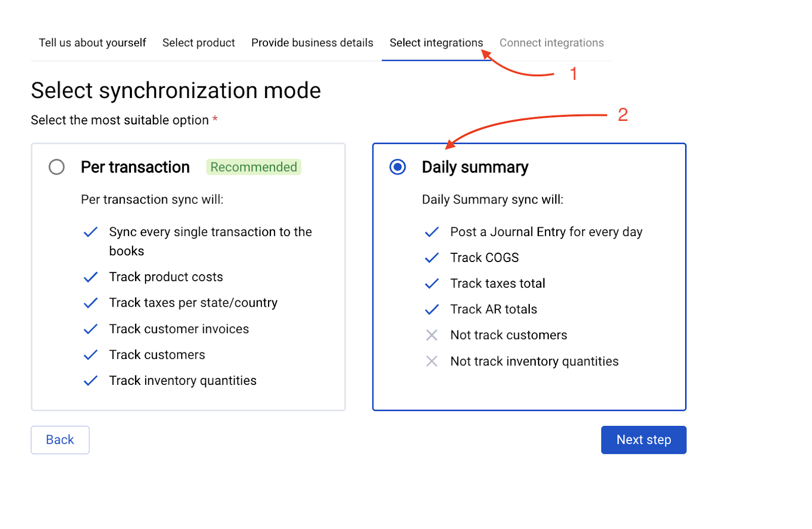Click checkmark beside Track AR totals

coord(432,310)
